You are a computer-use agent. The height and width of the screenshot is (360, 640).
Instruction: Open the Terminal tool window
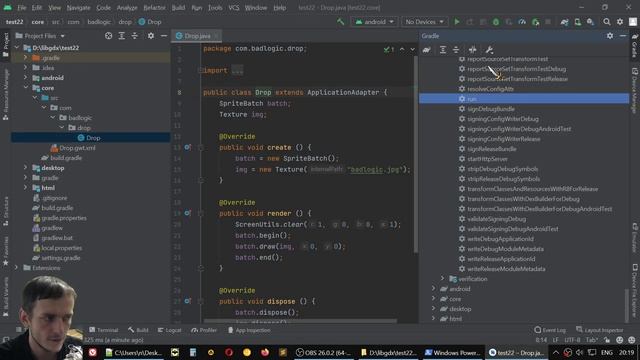coord(104,330)
